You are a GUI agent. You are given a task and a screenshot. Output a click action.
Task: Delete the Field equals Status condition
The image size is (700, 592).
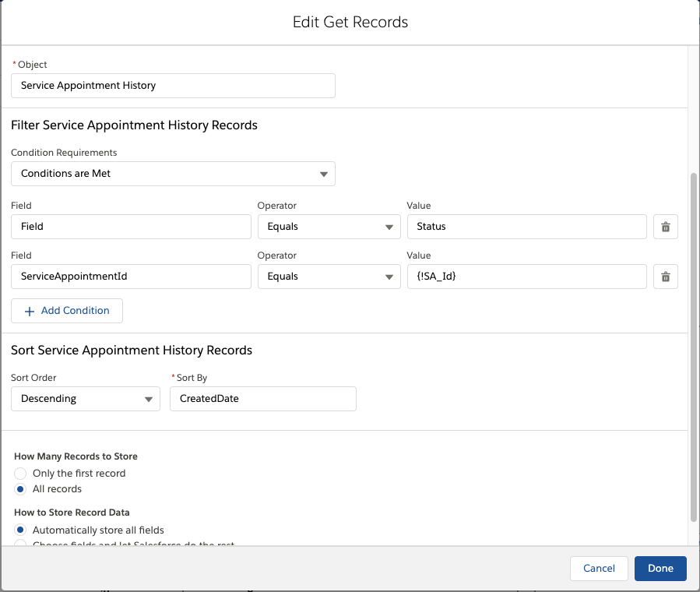665,227
